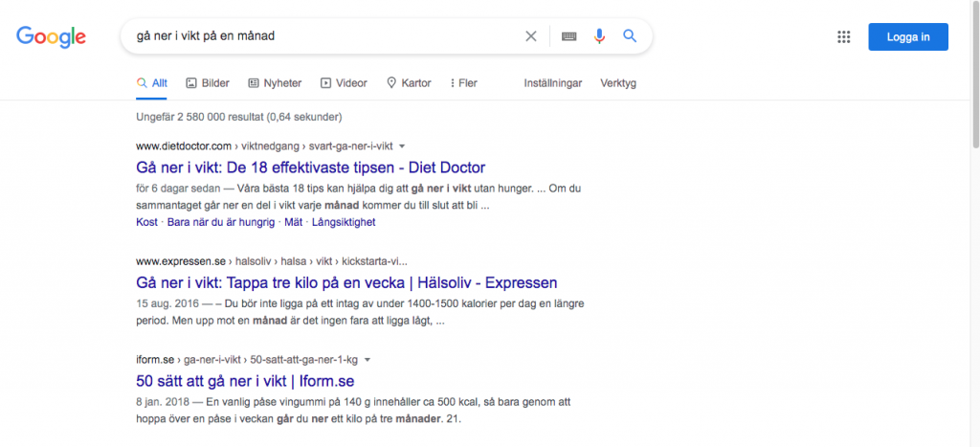The height and width of the screenshot is (447, 980).
Task: Open Inställningar search settings
Action: [x=553, y=83]
